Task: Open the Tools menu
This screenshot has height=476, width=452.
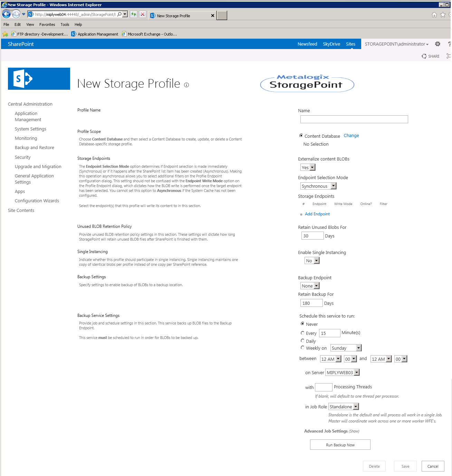Action: point(65,25)
